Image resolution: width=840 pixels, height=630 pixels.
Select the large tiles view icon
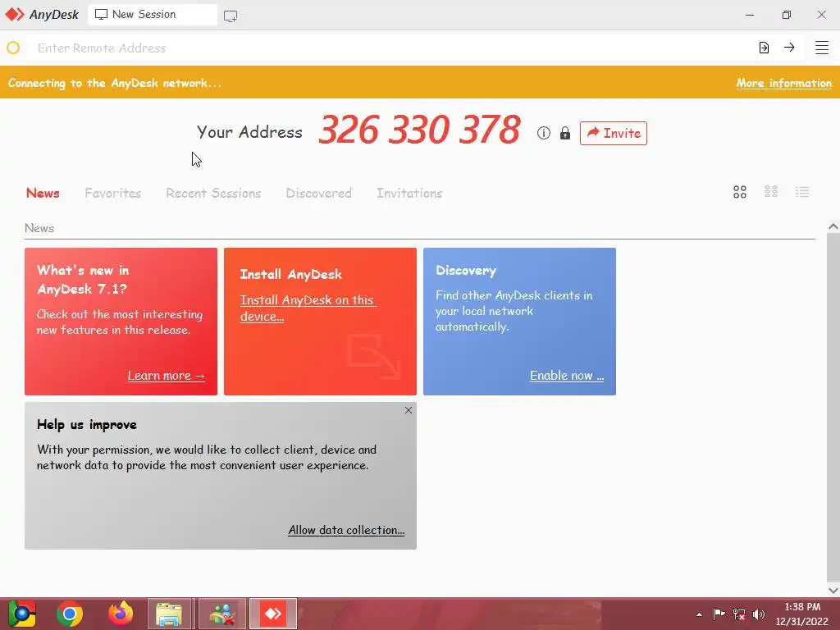[x=740, y=192]
